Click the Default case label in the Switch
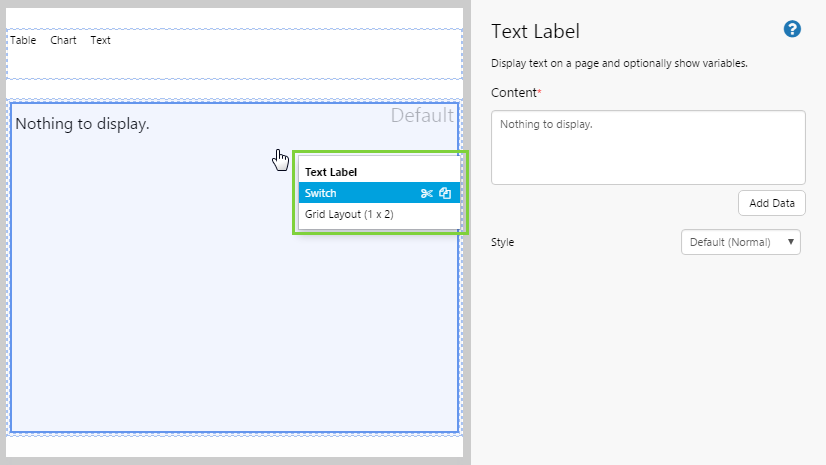Image resolution: width=826 pixels, height=465 pixels. (x=421, y=116)
